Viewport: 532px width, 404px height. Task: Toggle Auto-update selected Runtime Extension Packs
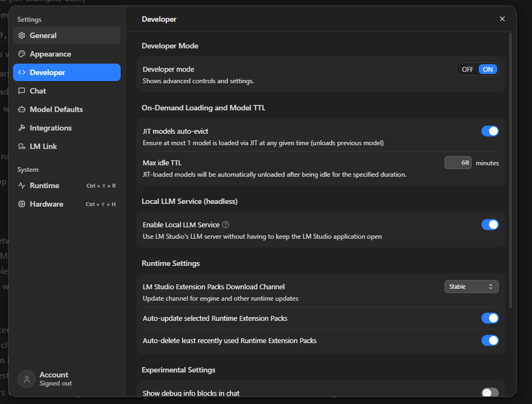pos(490,318)
